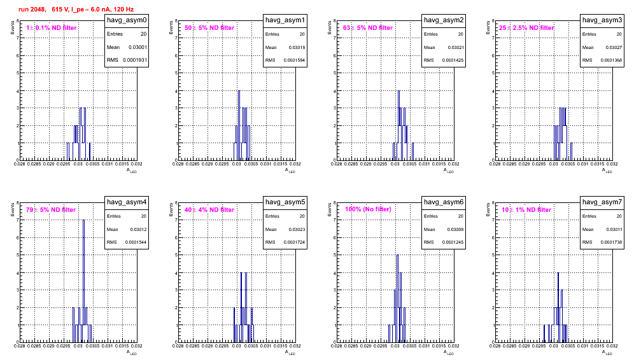Click RMS value 0.0001738 in havg_asym7

pyautogui.click(x=611, y=242)
